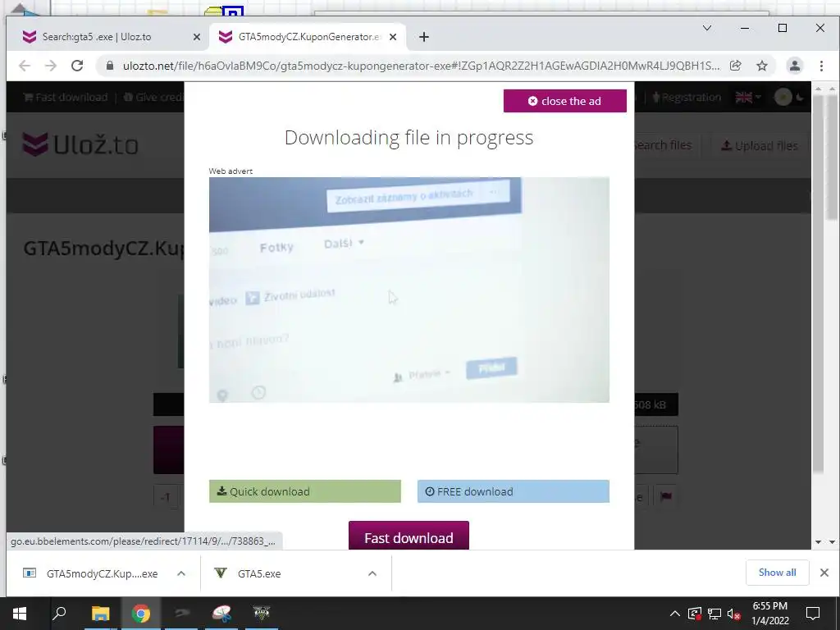Choose the blue FREE download button

tap(514, 491)
